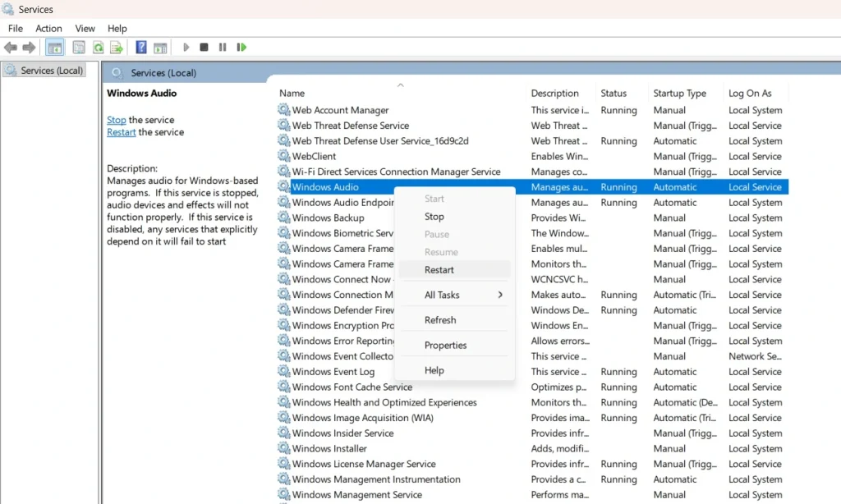Image resolution: width=841 pixels, height=504 pixels.
Task: Click the Show/Hide Action Pane icon
Action: 160,47
